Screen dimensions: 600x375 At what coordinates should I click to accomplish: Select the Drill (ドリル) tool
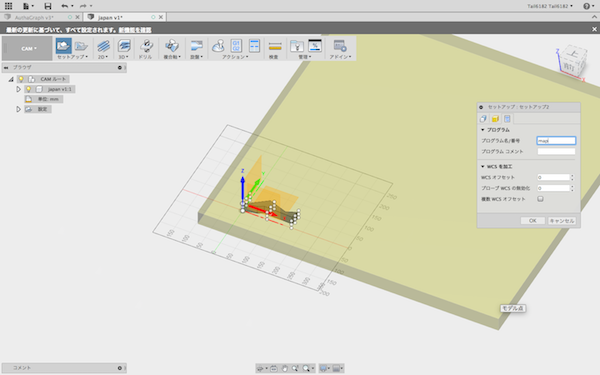[x=146, y=46]
